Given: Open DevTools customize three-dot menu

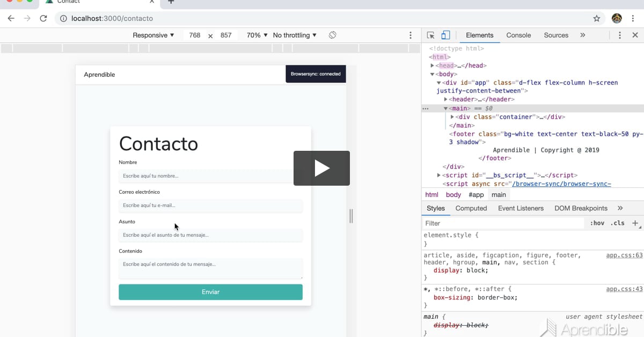Looking at the screenshot, I should pyautogui.click(x=620, y=35).
